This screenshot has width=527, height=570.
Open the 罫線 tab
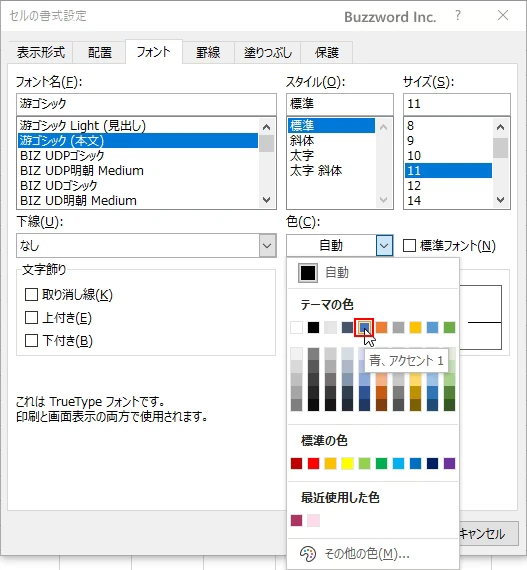click(208, 53)
